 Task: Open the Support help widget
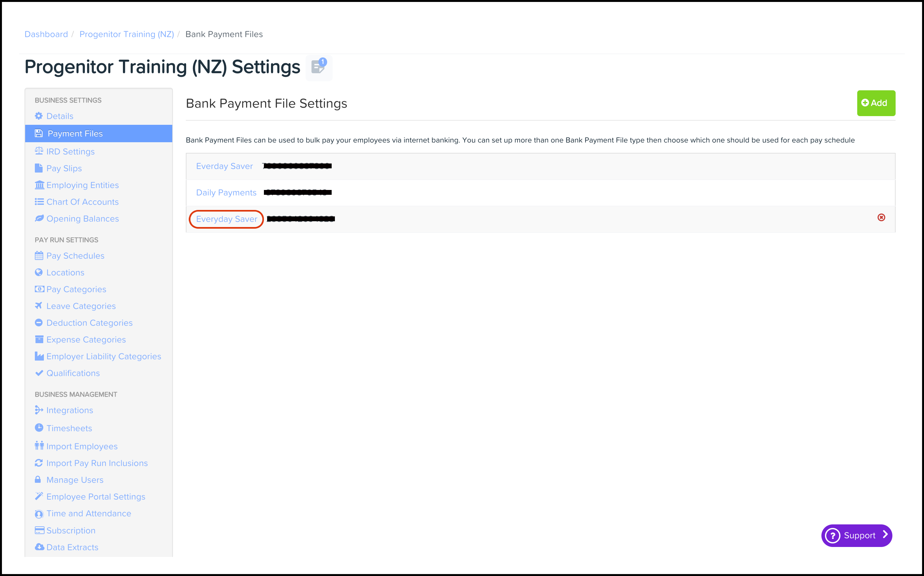tap(856, 535)
